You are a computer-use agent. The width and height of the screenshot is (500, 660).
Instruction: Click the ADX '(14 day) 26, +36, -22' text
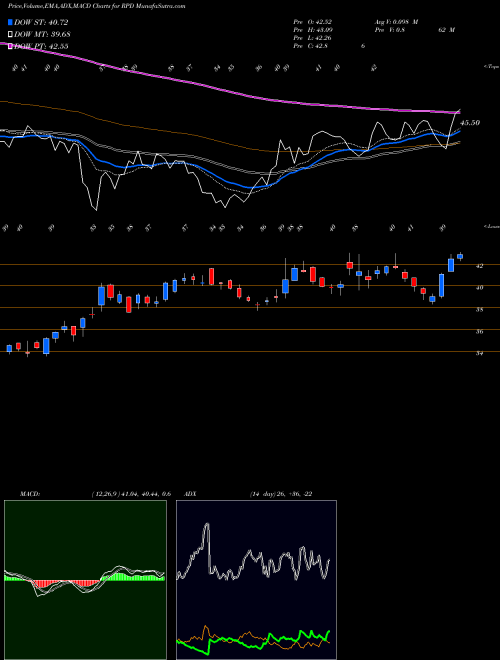(281, 494)
